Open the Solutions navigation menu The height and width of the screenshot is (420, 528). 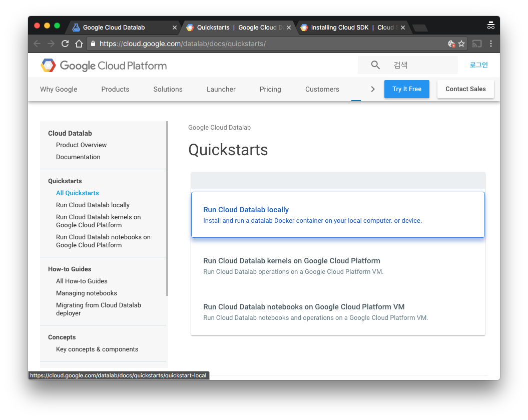click(168, 89)
